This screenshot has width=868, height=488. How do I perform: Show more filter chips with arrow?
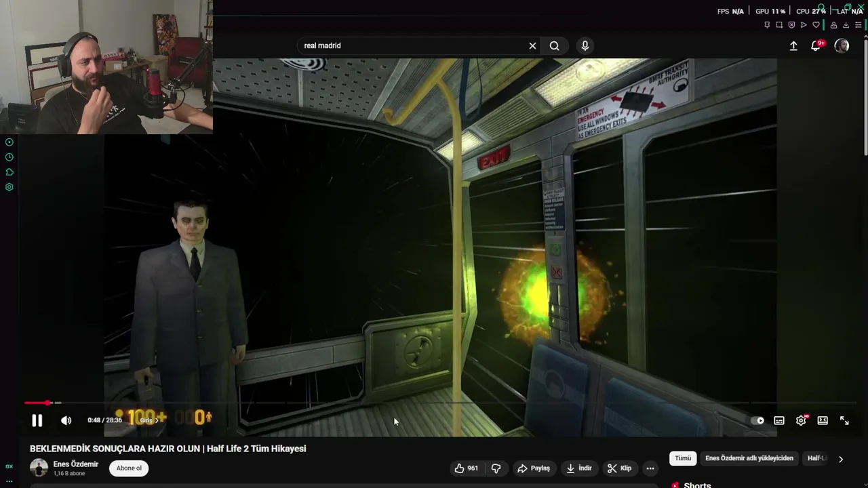841,459
